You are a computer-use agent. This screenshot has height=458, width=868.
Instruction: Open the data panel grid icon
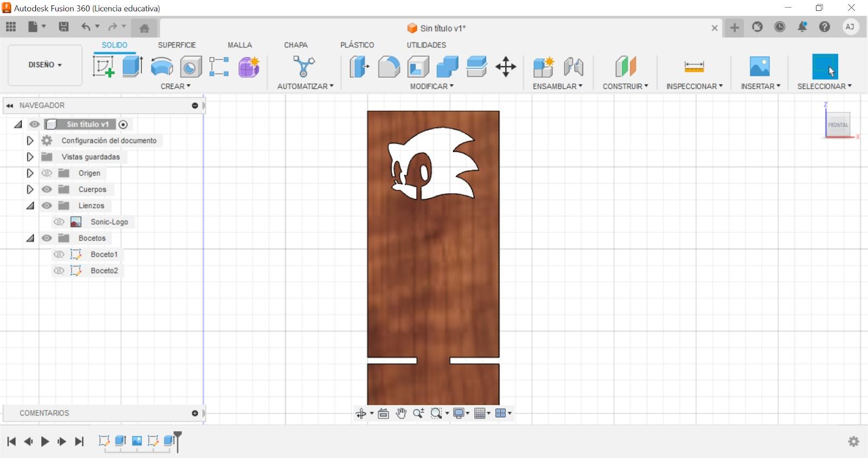coord(11,27)
